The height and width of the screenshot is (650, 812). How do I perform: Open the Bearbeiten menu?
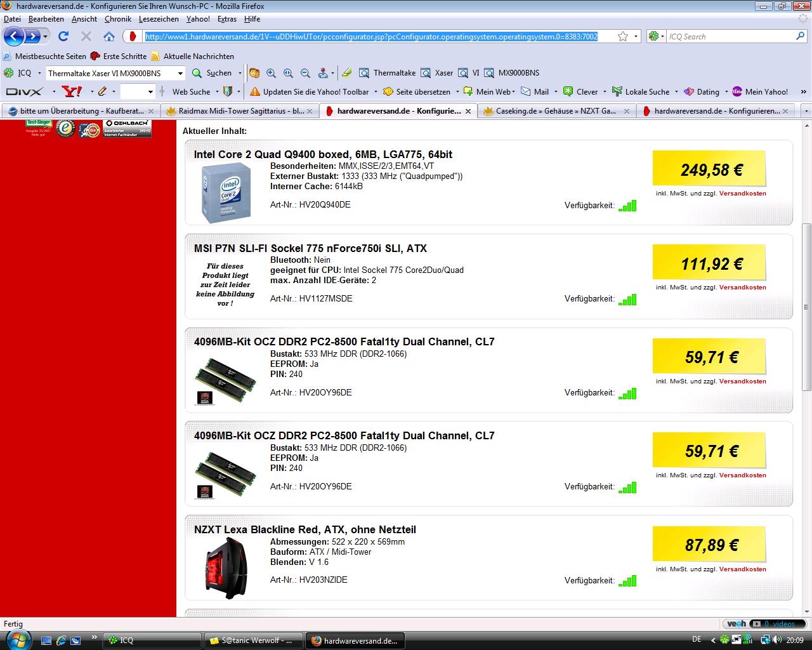pyautogui.click(x=46, y=19)
